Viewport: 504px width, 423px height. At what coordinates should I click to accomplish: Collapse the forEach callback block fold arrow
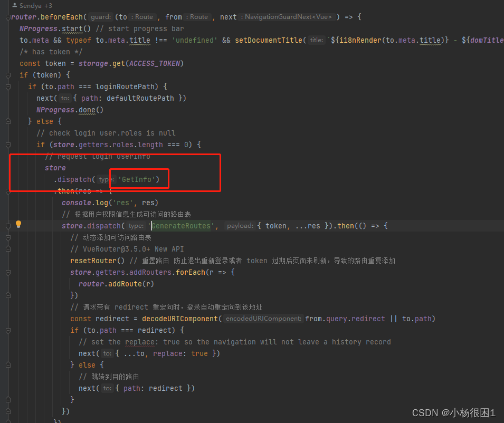click(x=7, y=272)
